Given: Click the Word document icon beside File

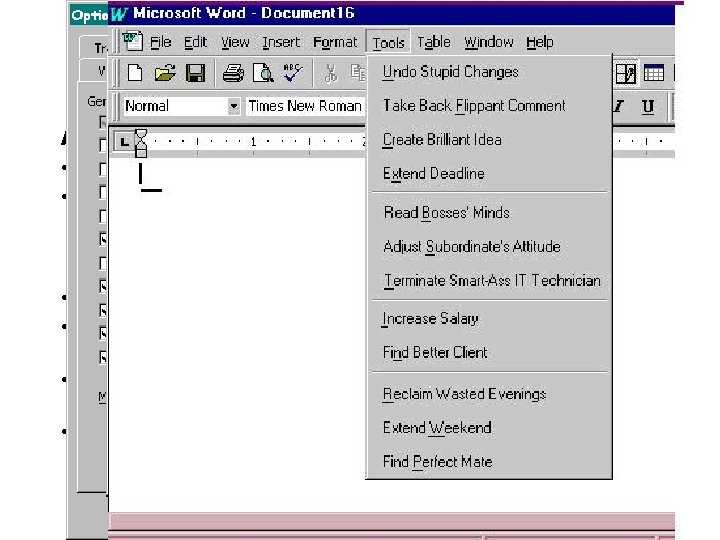Looking at the screenshot, I should click(x=133, y=41).
